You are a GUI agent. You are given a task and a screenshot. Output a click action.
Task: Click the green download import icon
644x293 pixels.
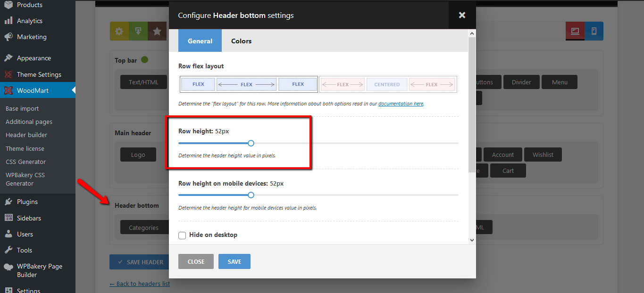(x=138, y=31)
